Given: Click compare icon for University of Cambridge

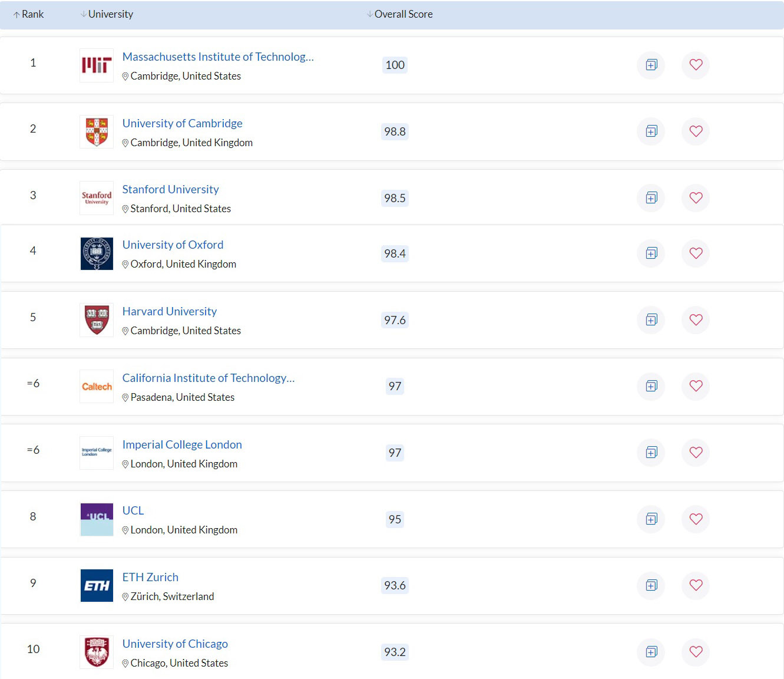Looking at the screenshot, I should [651, 131].
